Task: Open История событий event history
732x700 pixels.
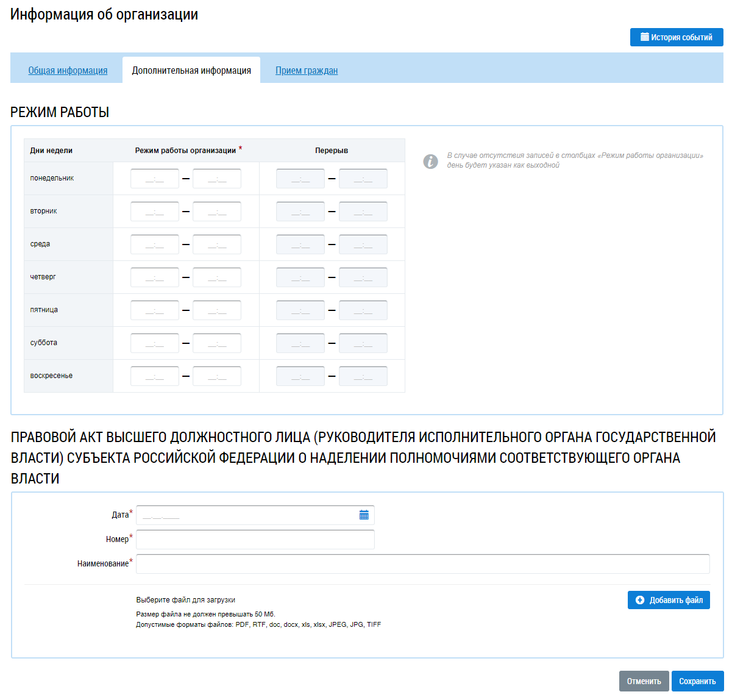Action: (676, 37)
